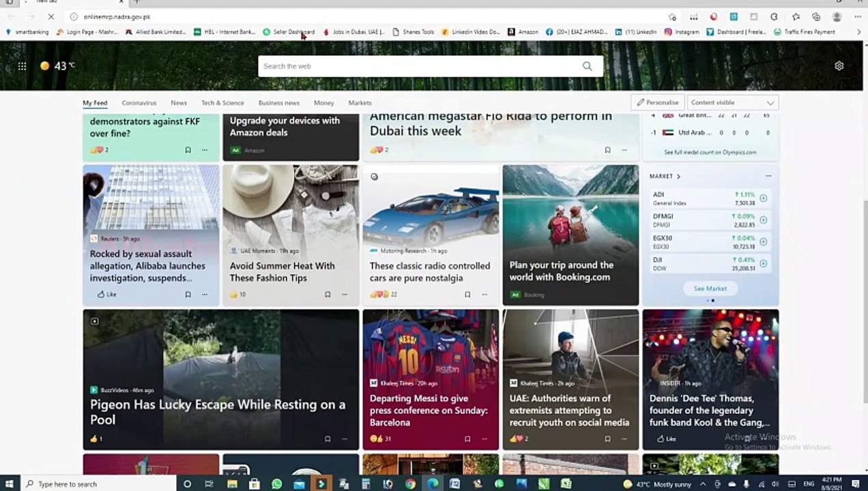Open the market card more options menu
Image resolution: width=868 pixels, height=491 pixels.
point(768,177)
